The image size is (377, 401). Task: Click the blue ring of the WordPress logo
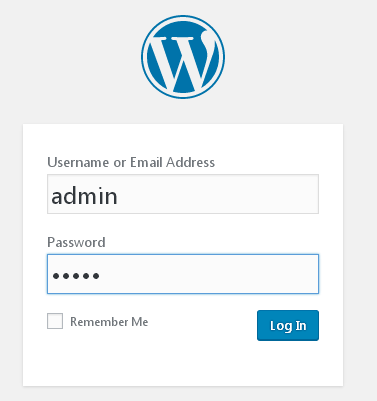pos(183,17)
